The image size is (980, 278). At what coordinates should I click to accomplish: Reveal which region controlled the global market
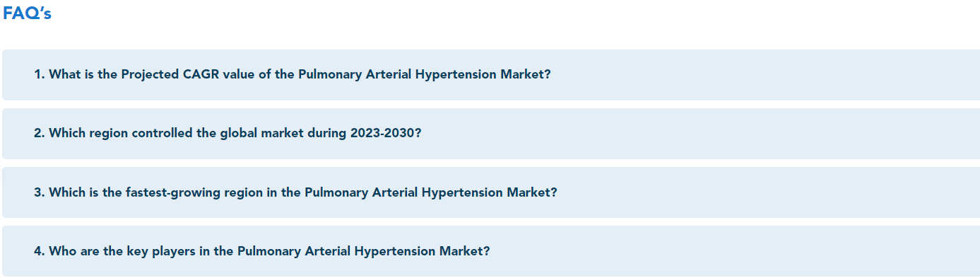(491, 133)
